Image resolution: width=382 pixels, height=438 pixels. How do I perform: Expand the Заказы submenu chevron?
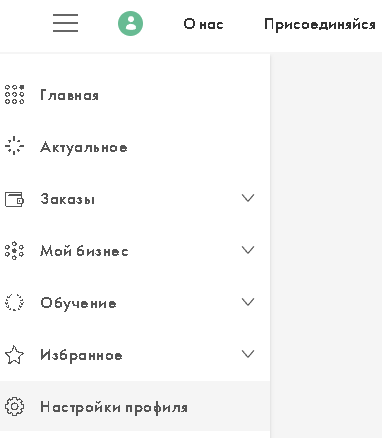(x=248, y=198)
